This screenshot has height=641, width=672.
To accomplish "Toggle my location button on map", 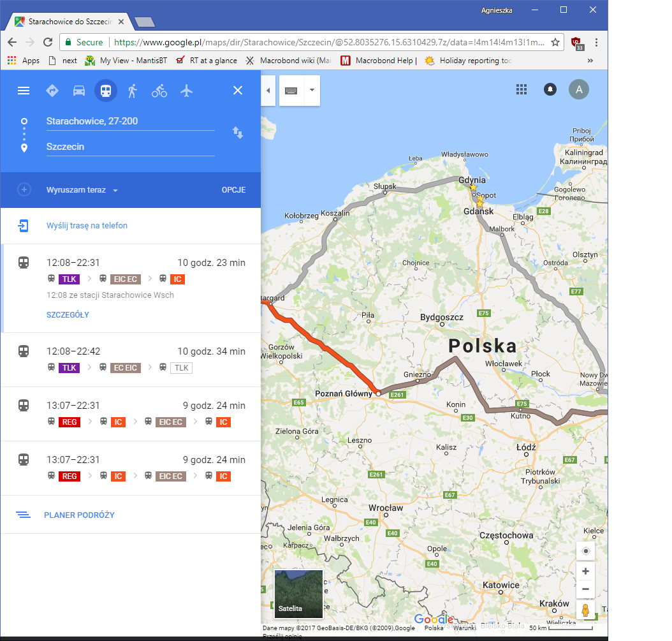I will [585, 551].
